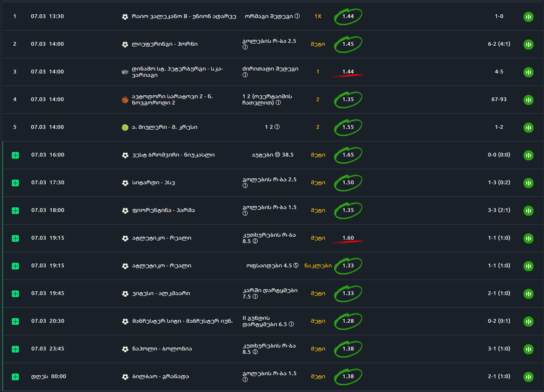Image resolution: width=544 pixels, height=392 pixels.
Task: Open the statistics icon on the ვიტესი - ალკმაარი row
Action: tap(528, 294)
